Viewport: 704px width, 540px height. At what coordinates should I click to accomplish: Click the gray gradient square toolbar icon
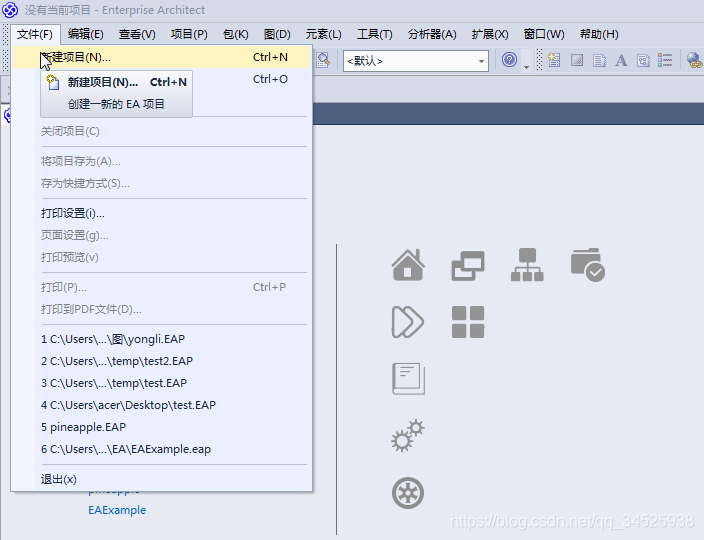point(577,60)
